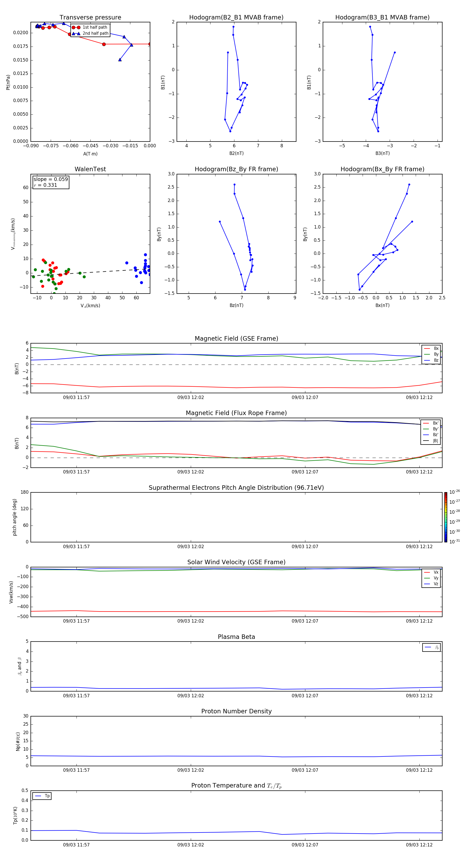Click the 'V_remaining(km/s)' y-axis label
473x868 pixels.
click(13, 234)
